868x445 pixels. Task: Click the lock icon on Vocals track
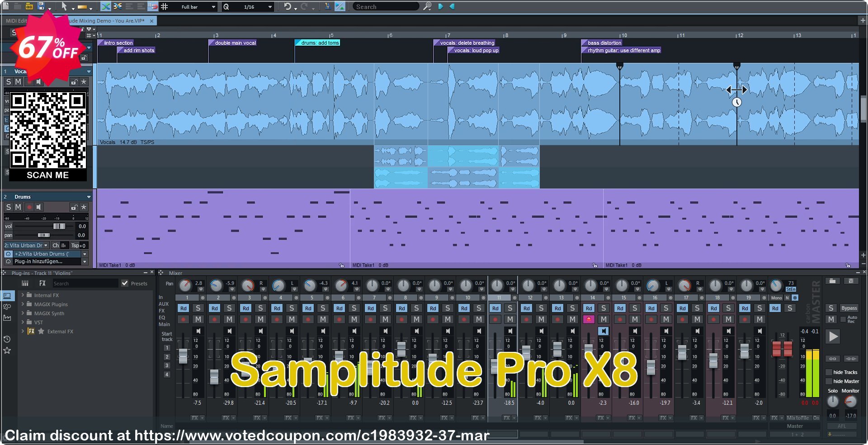click(75, 82)
